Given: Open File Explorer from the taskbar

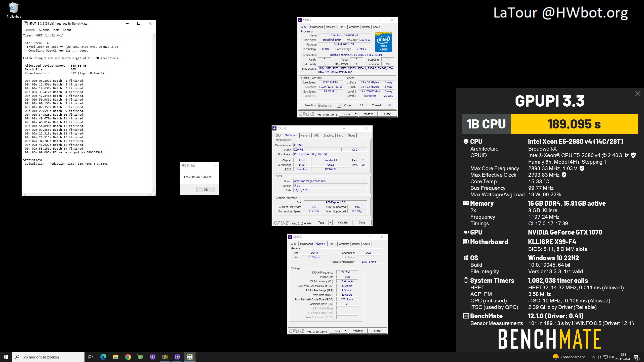Looking at the screenshot, I should [115, 357].
